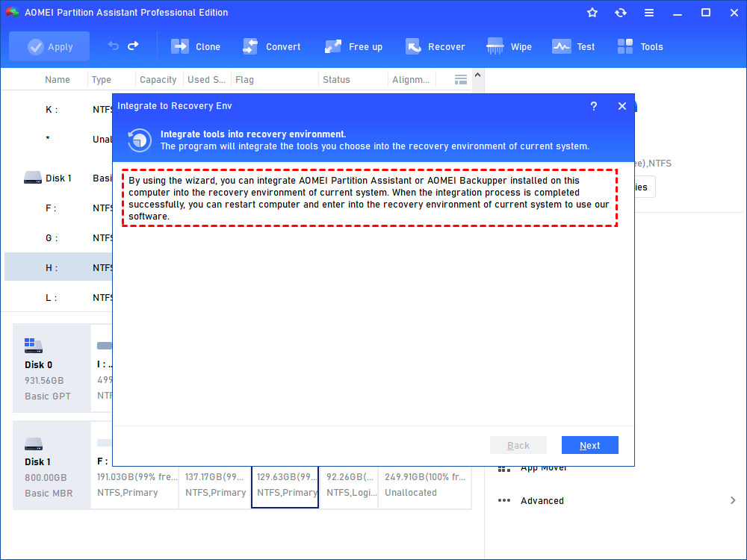Click the Apply checkmark button
This screenshot has width=747, height=560.
[x=49, y=46]
